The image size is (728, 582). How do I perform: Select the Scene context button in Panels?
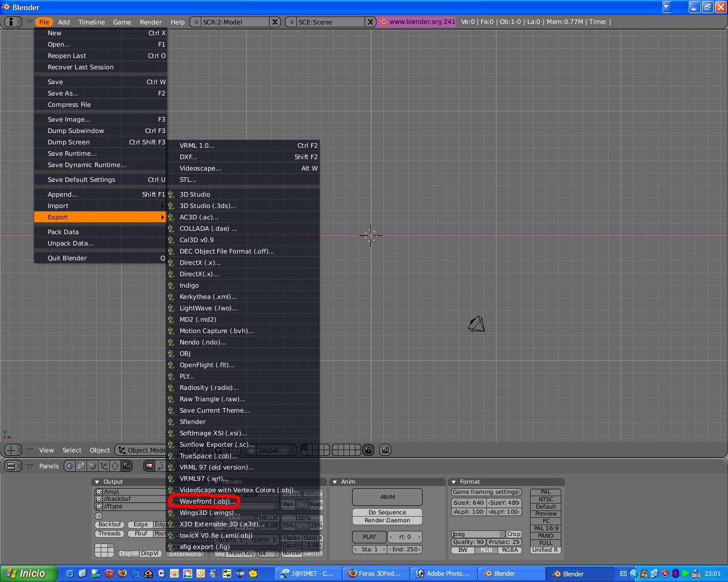(126, 466)
